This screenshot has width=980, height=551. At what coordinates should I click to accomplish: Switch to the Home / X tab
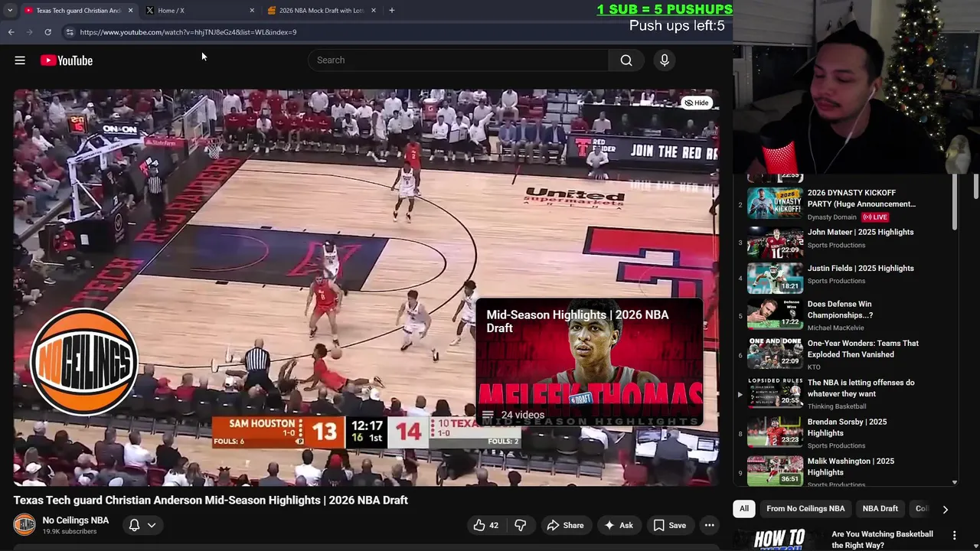pyautogui.click(x=200, y=11)
